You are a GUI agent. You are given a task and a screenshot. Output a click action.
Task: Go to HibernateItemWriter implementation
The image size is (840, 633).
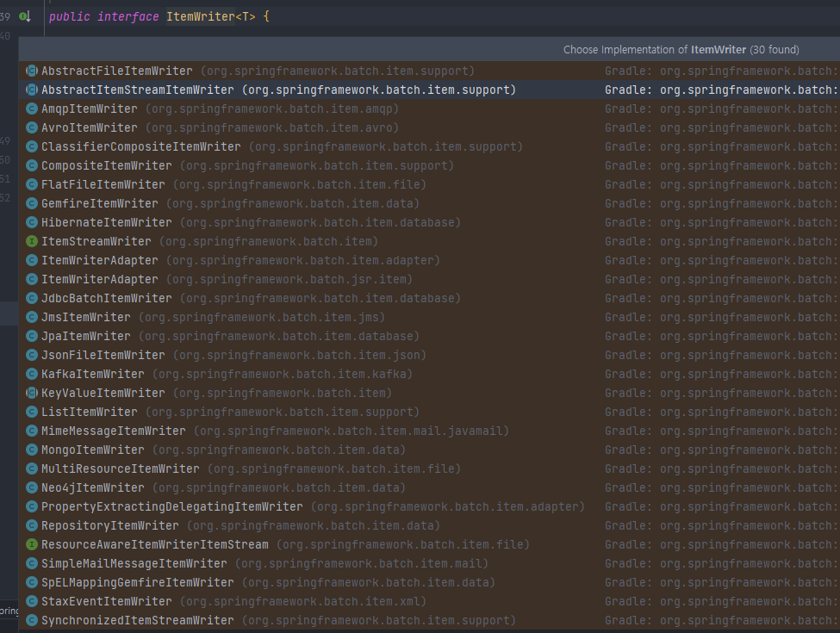[x=429, y=222]
